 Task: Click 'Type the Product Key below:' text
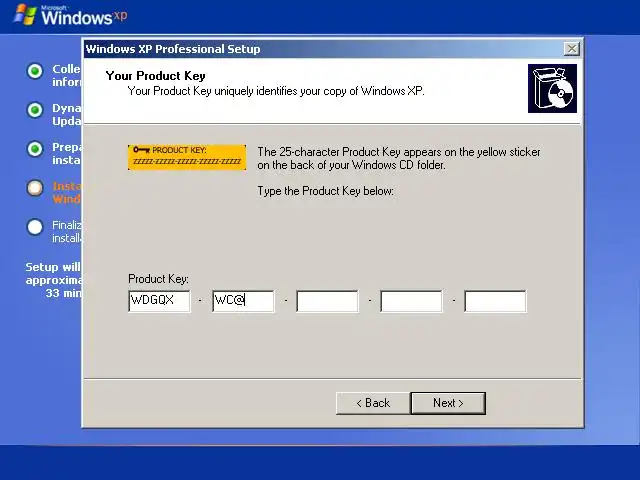point(326,191)
